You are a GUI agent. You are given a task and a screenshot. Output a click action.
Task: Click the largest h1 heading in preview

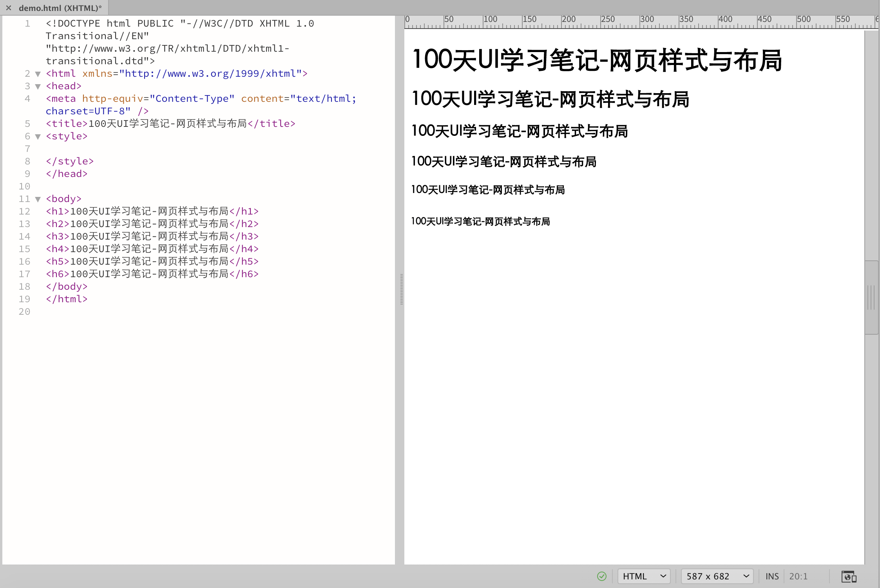pos(597,60)
